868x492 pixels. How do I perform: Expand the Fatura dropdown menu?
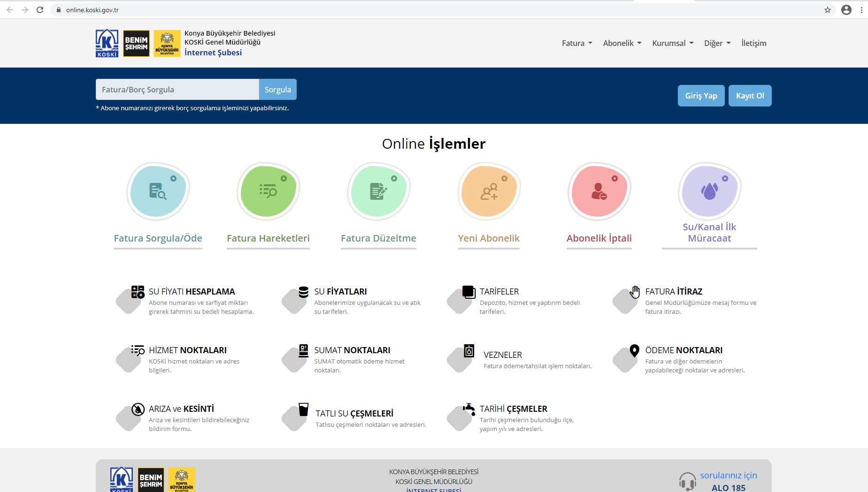(x=577, y=43)
